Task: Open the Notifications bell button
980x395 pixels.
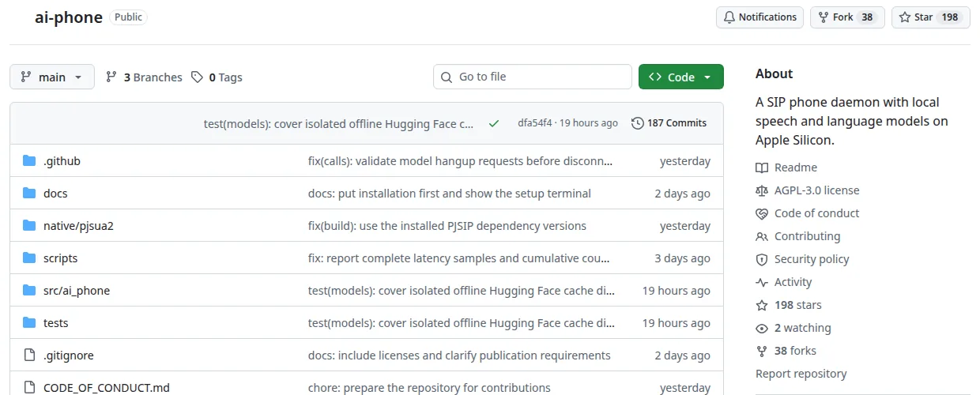Action: (759, 17)
